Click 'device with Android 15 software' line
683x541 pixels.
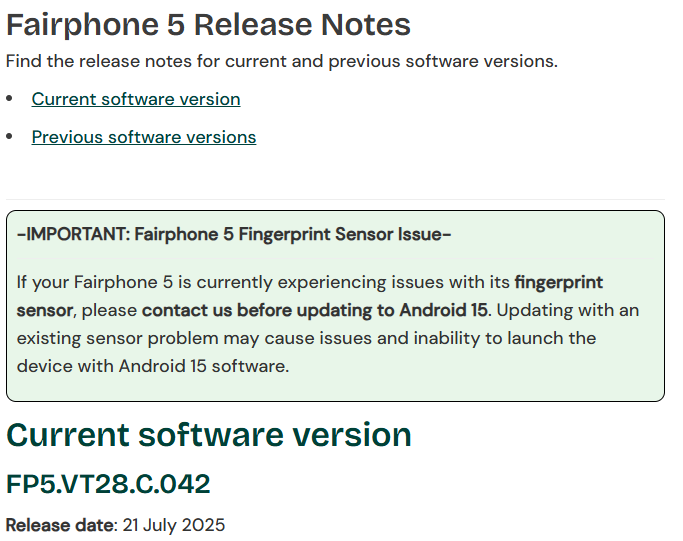point(153,366)
